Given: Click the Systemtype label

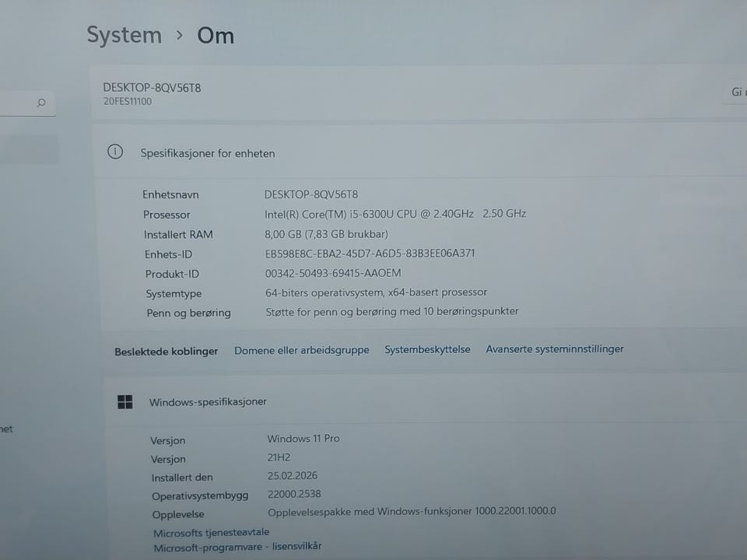Looking at the screenshot, I should (x=174, y=294).
